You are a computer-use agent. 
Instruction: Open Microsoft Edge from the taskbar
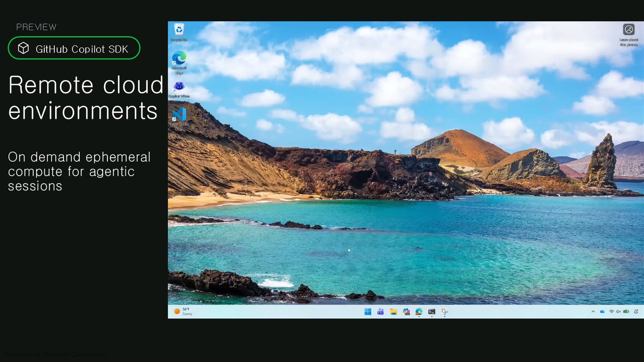coord(419,312)
